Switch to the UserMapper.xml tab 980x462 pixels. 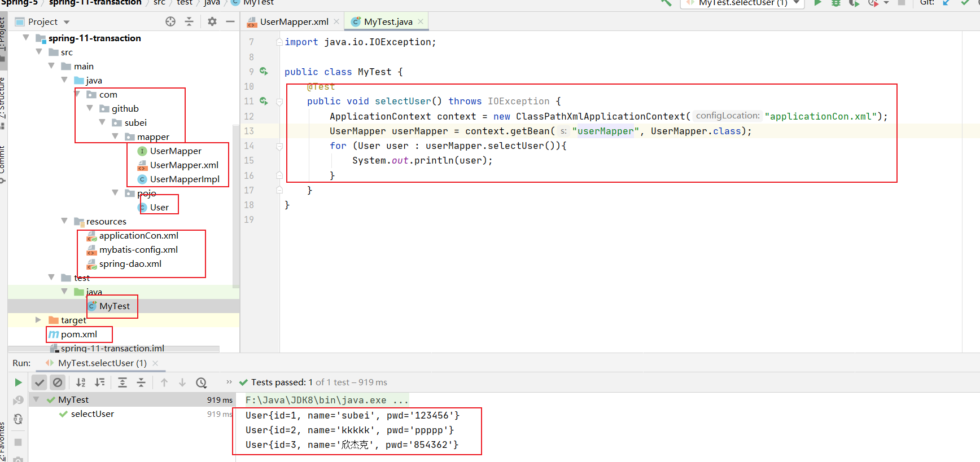(294, 21)
